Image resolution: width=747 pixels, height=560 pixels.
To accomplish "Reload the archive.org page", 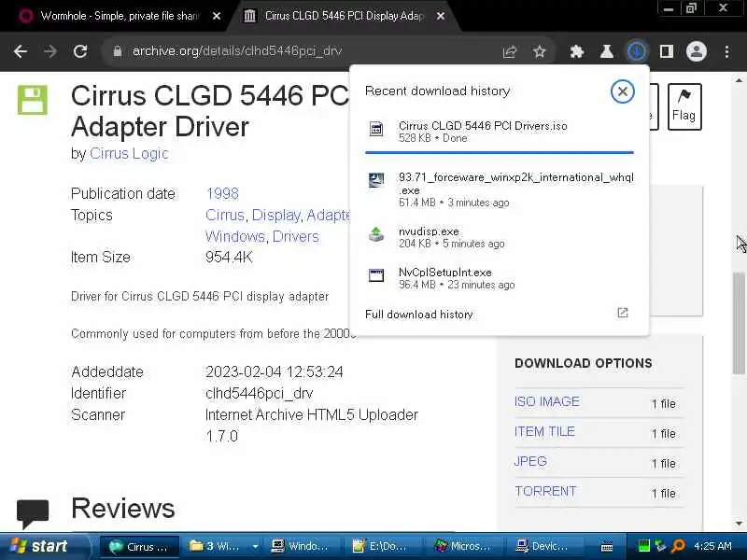I will (80, 51).
